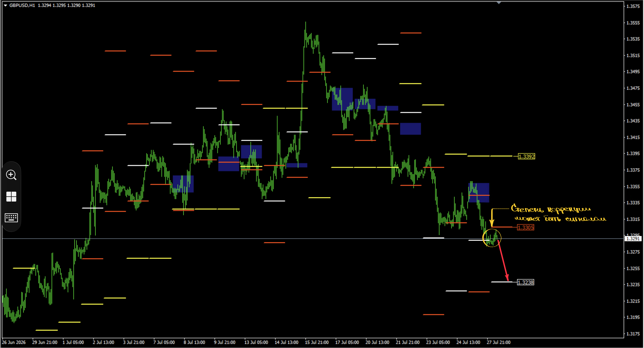This screenshot has width=644, height=348.
Task: Click the chart shift triangle marker at top
Action: coord(499,3)
